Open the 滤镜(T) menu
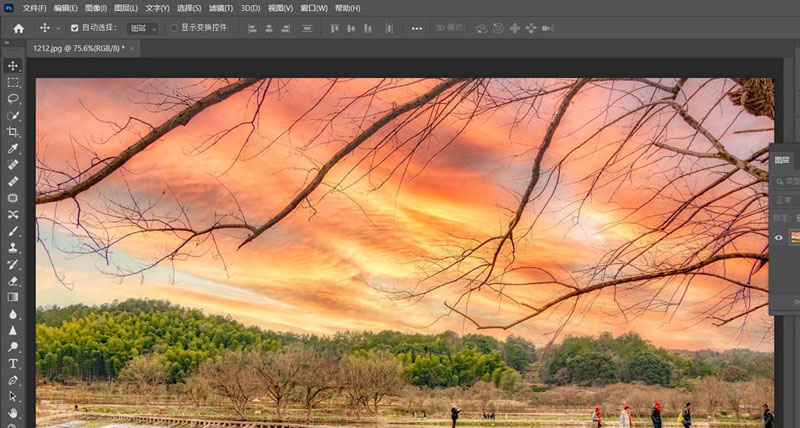The image size is (800, 428). click(x=222, y=8)
